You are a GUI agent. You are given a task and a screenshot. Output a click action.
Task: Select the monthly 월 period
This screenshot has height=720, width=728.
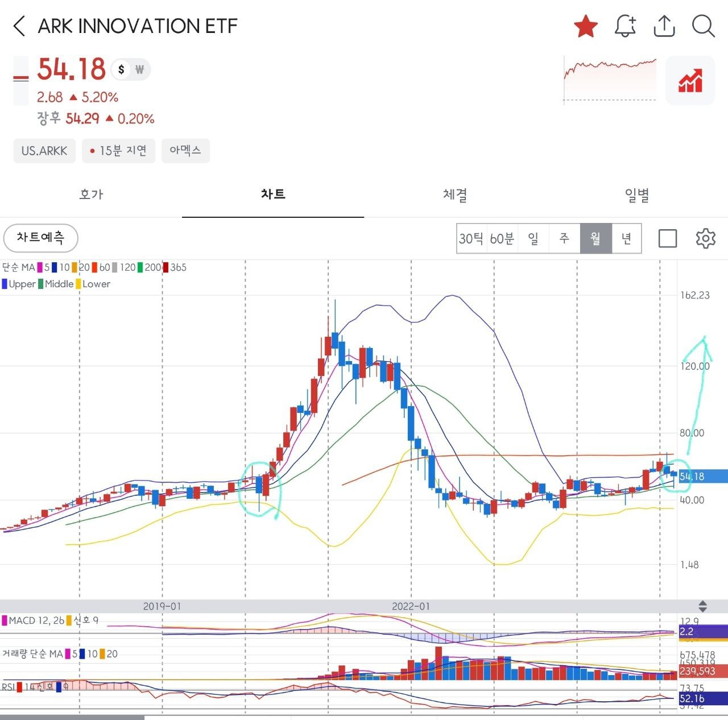pyautogui.click(x=595, y=238)
